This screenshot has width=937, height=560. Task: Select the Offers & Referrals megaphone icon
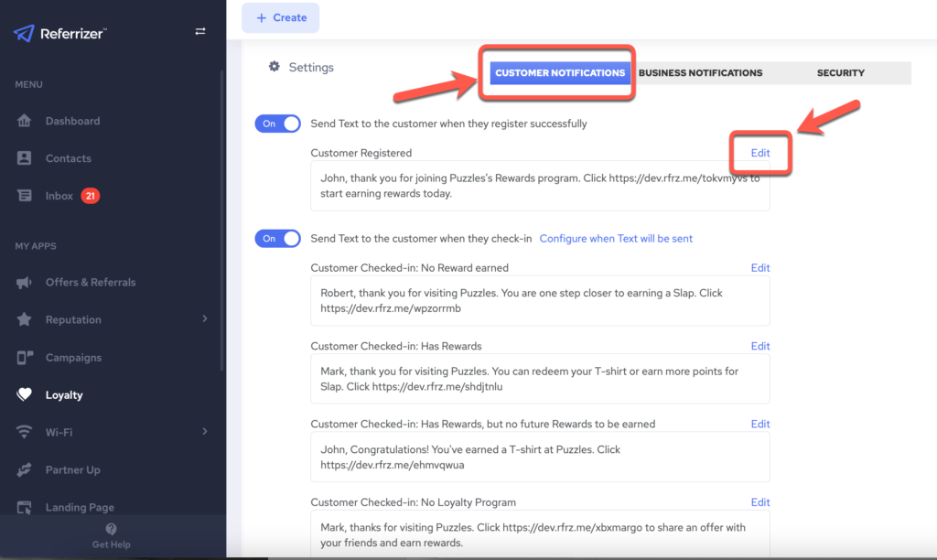coord(26,283)
